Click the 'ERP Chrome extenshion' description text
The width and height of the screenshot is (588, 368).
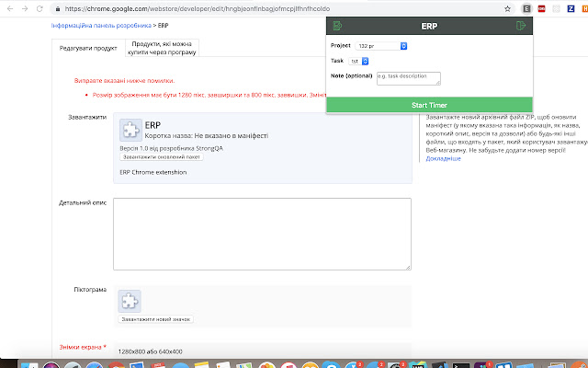pyautogui.click(x=153, y=172)
